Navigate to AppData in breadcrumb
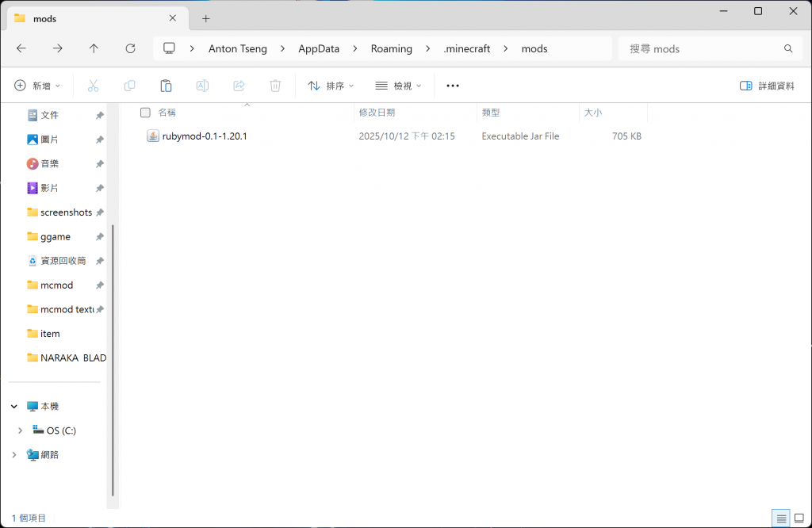The image size is (812, 528). [319, 48]
